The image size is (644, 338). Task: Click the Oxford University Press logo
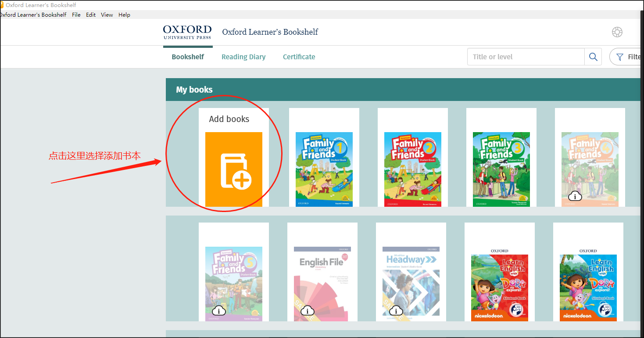187,32
